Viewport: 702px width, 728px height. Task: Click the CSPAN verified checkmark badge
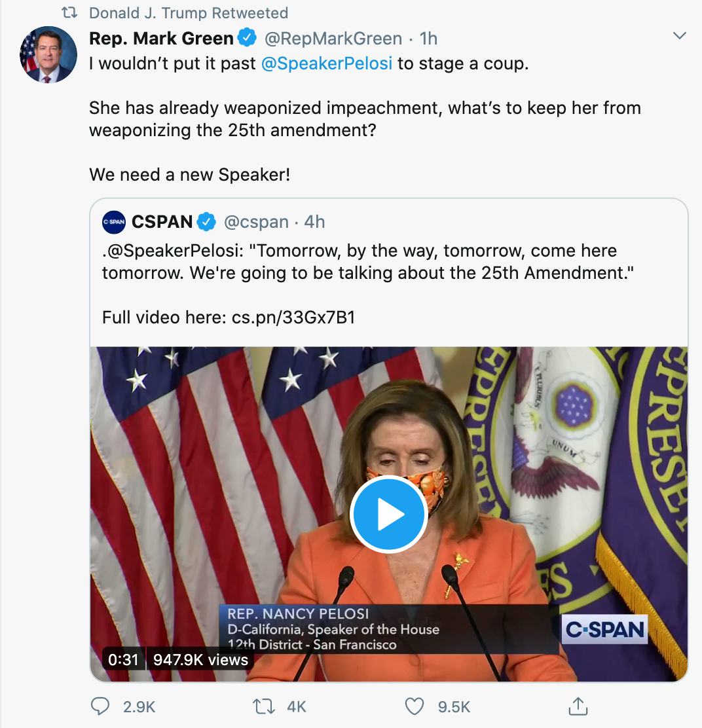point(207,223)
